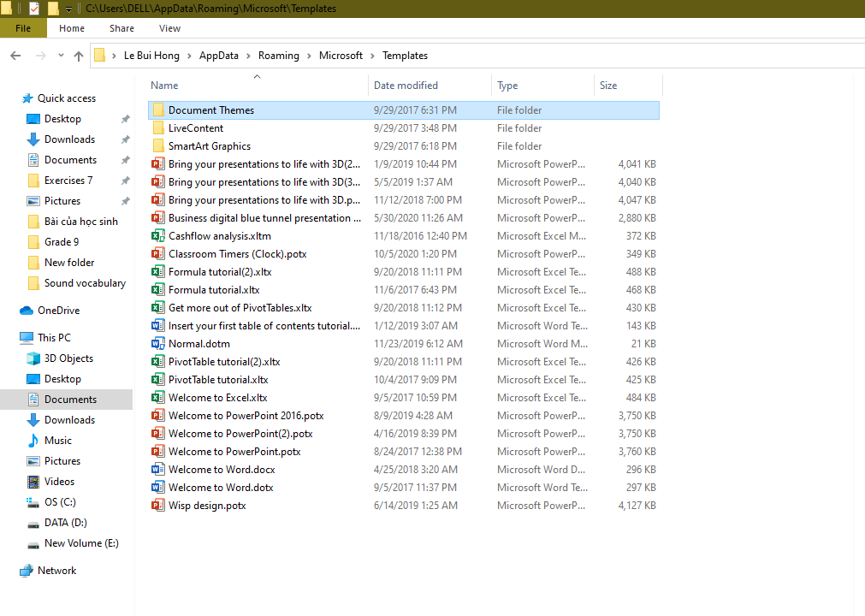Click the Network icon in sidebar

point(27,571)
